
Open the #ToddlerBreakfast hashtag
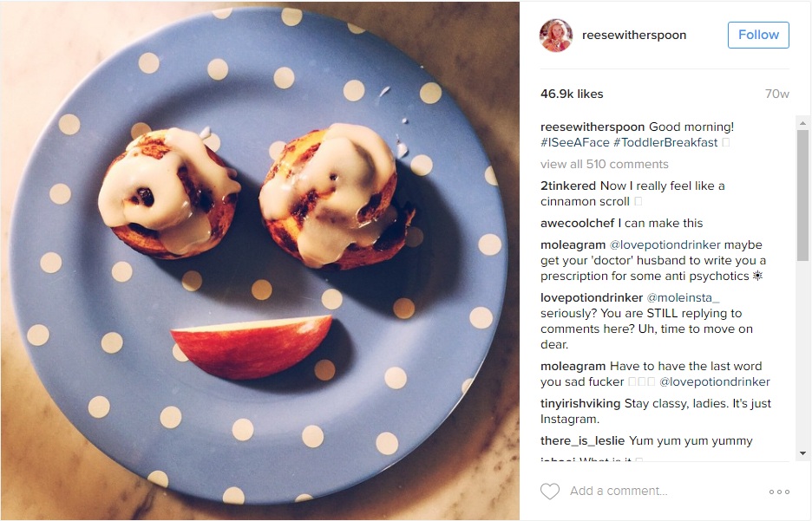(x=665, y=143)
